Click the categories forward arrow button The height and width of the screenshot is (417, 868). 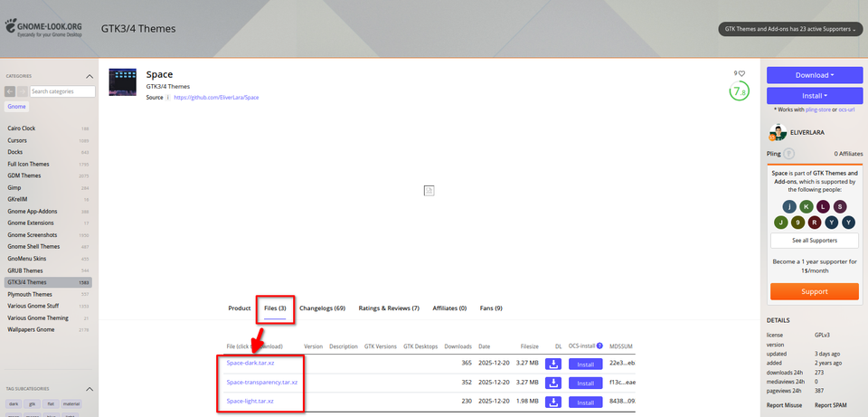click(x=22, y=91)
